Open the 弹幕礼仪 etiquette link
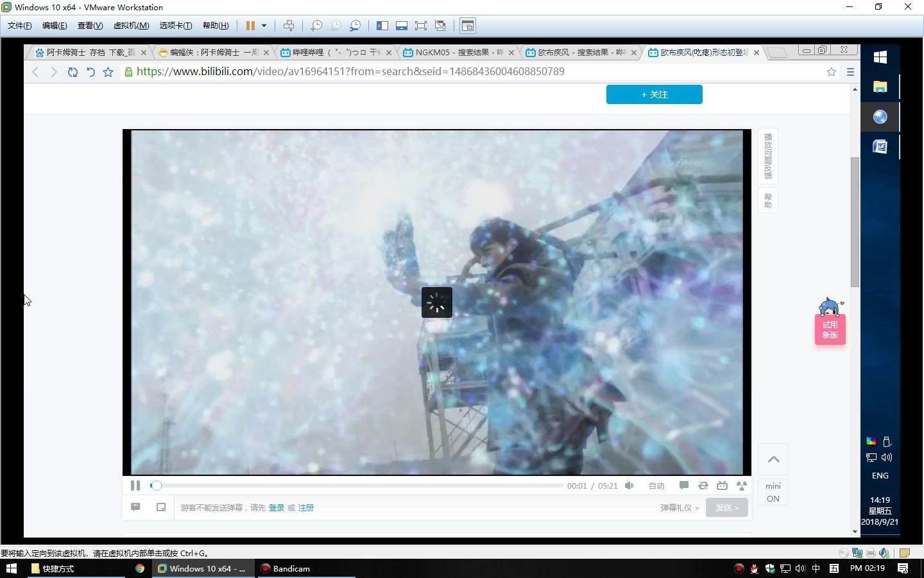 point(680,507)
